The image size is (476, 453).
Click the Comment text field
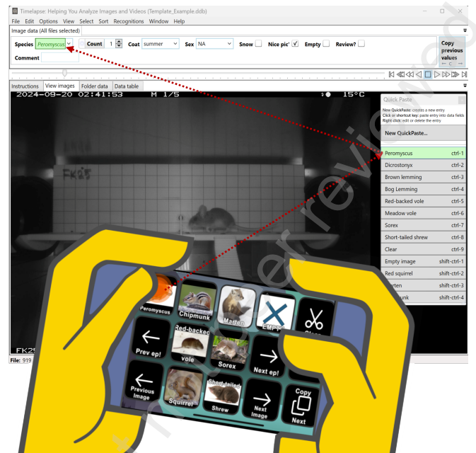60,58
